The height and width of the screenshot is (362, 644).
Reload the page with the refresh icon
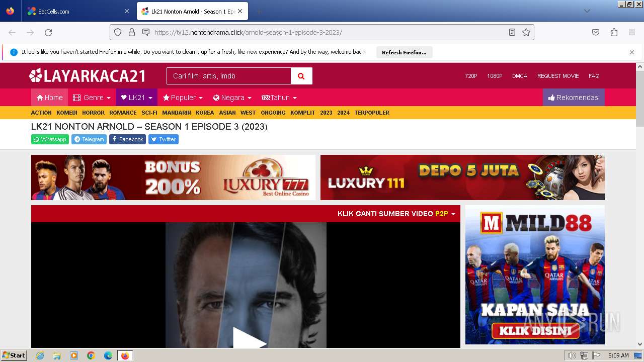(48, 32)
